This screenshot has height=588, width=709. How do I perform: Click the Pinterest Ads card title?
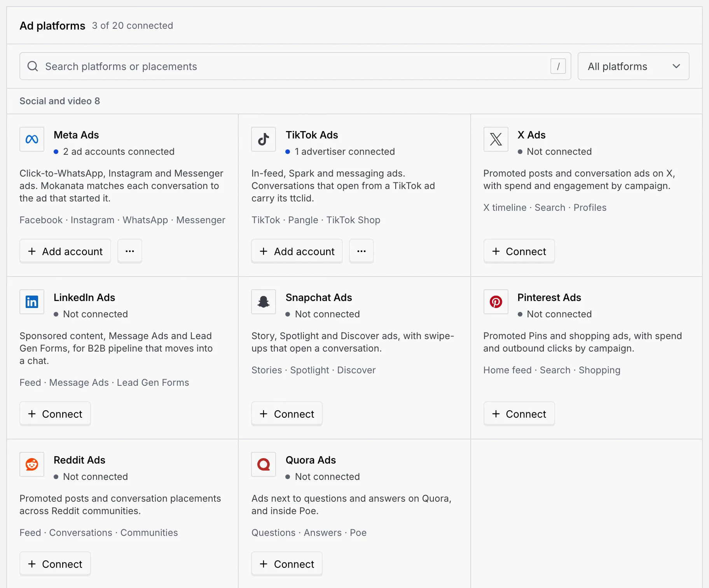[549, 297]
